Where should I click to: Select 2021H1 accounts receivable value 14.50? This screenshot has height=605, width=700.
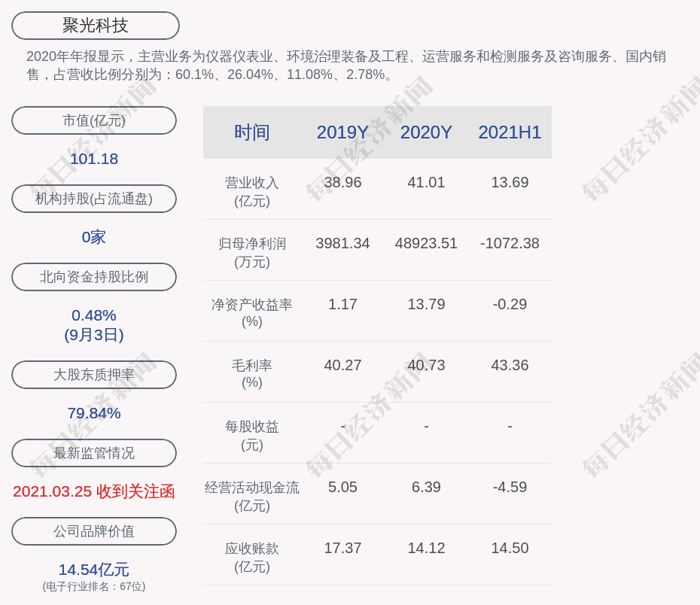click(510, 549)
